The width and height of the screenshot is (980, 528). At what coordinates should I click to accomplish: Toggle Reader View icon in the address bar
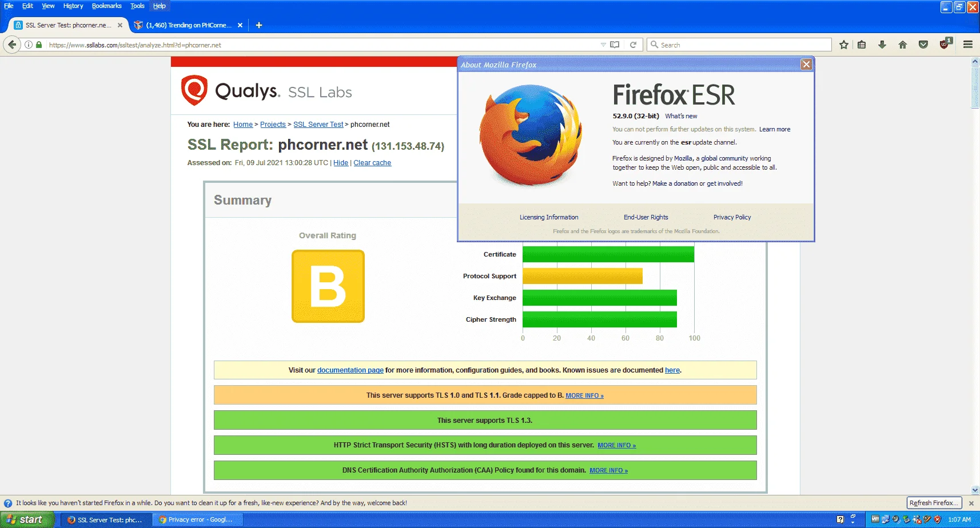click(615, 45)
